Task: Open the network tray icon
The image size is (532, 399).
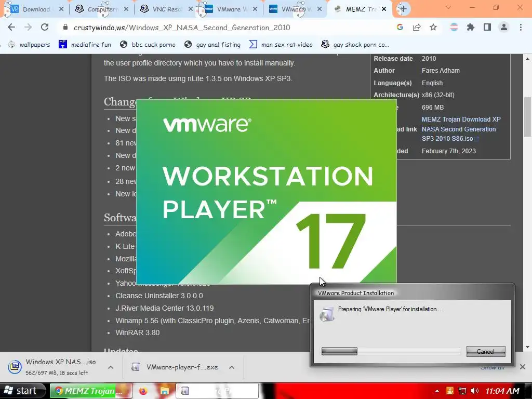Action: tap(462, 391)
